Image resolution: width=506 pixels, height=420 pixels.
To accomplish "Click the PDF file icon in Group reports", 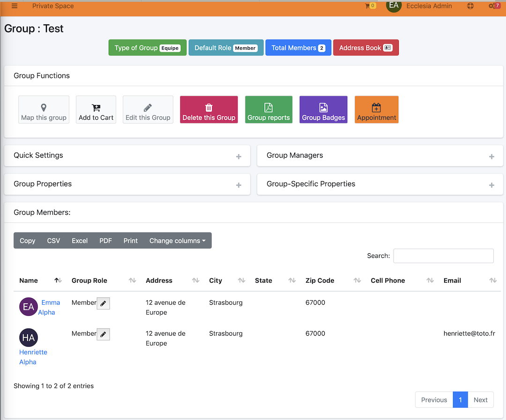I will pyautogui.click(x=268, y=107).
